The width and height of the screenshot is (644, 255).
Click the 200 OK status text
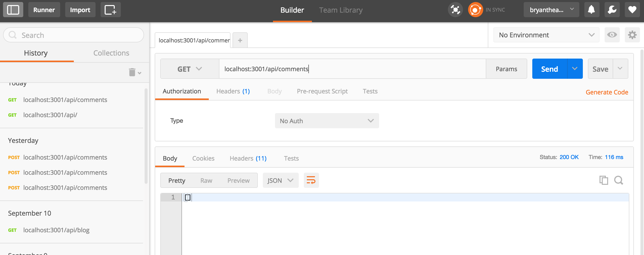pos(569,157)
